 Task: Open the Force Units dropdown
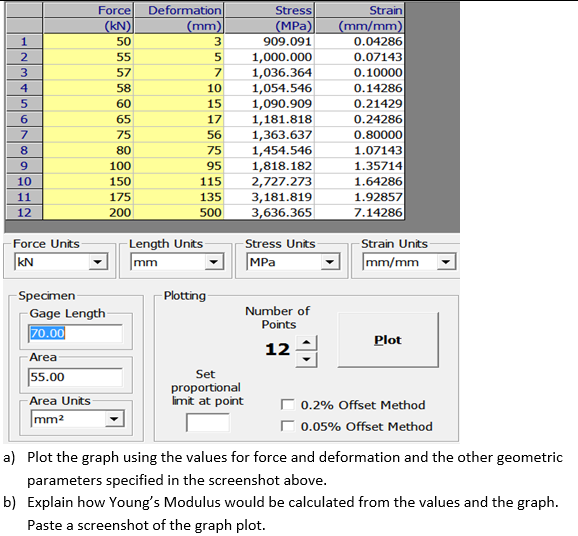(98, 262)
